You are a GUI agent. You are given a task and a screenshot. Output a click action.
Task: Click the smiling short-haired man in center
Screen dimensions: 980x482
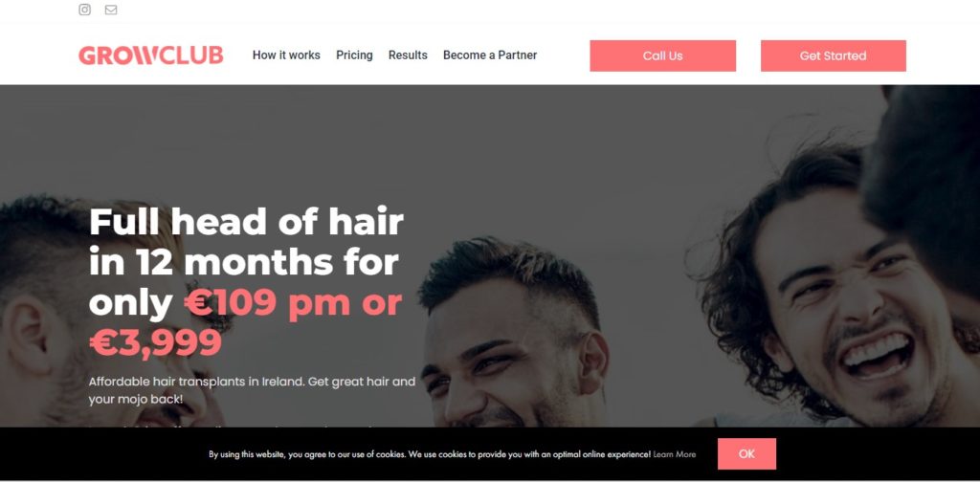513,338
